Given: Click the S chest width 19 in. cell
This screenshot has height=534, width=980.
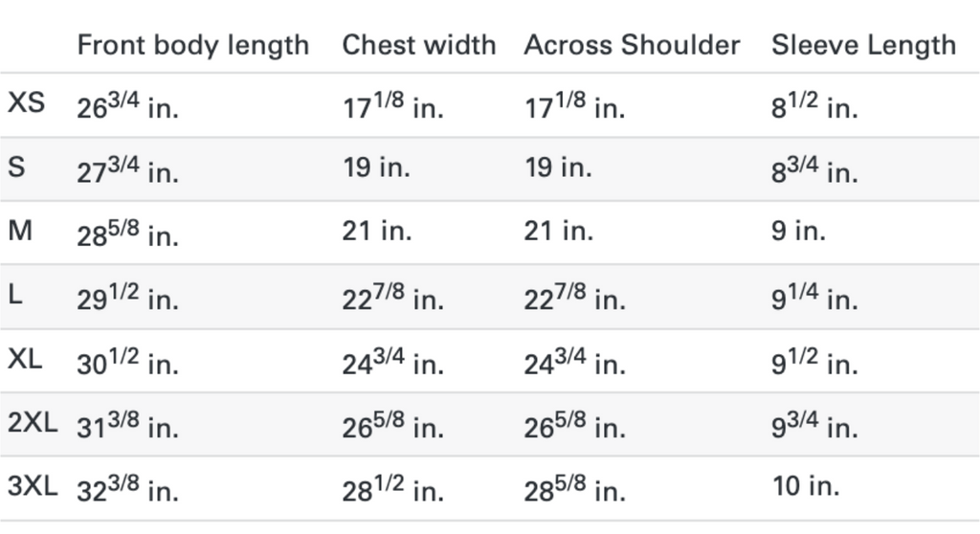Looking at the screenshot, I should coord(376,167).
